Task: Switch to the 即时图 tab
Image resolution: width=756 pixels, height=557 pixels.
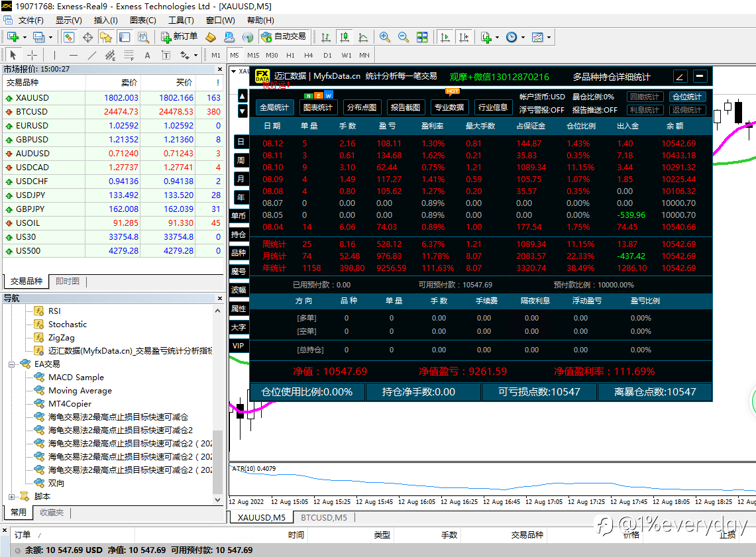Action: [x=68, y=281]
